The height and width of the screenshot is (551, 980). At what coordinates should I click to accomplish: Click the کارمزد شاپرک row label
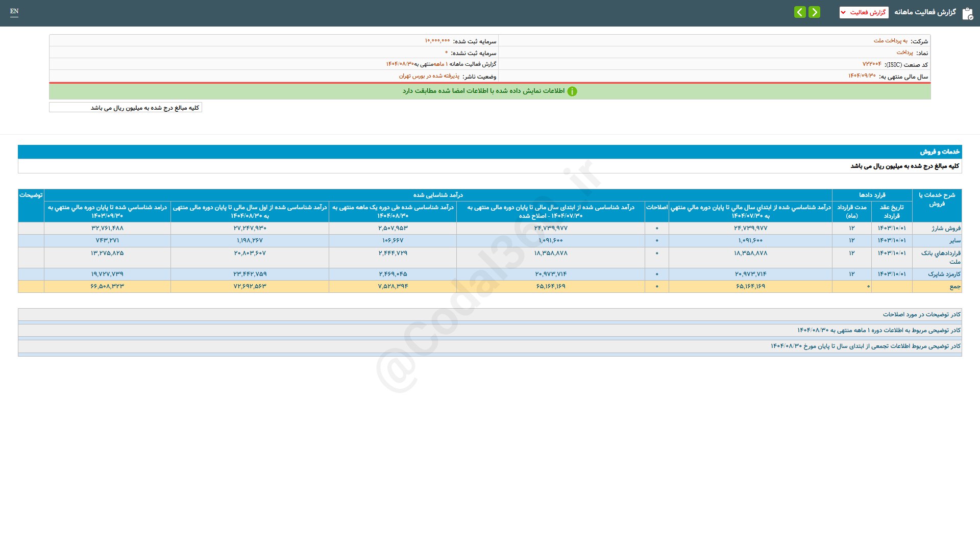click(944, 274)
